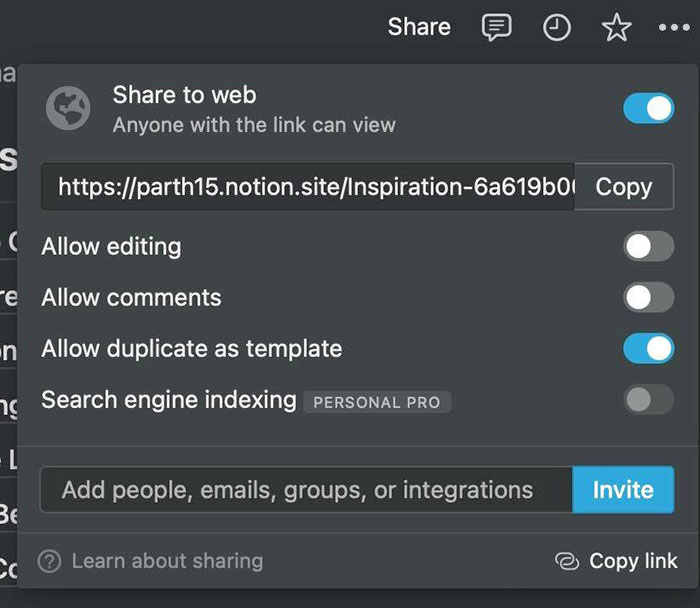Image resolution: width=700 pixels, height=608 pixels.
Task: Open the Learn about sharing link
Action: 167,561
